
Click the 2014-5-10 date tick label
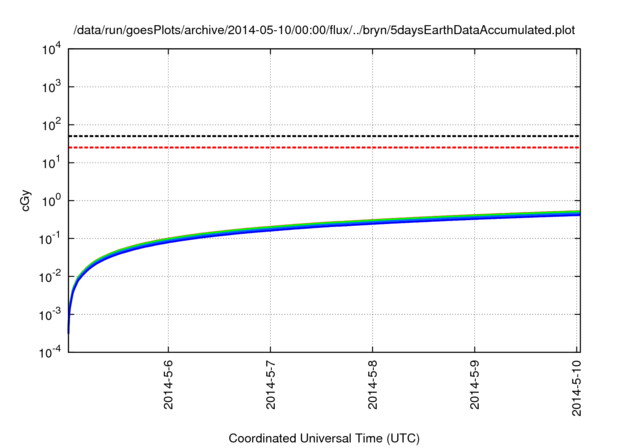tap(578, 385)
